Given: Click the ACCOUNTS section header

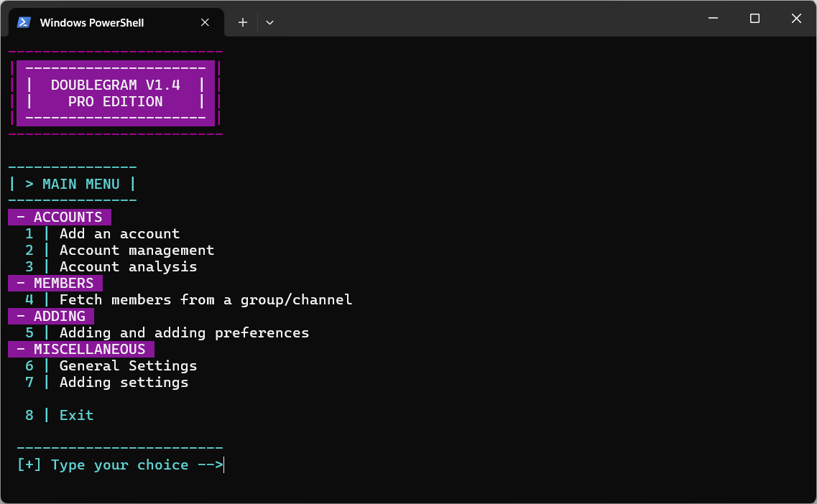Looking at the screenshot, I should [68, 217].
